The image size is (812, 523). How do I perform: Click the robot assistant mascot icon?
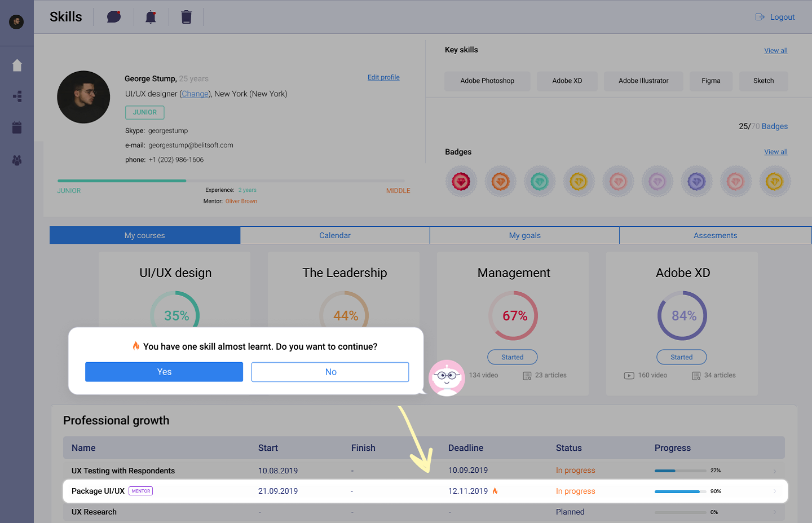pyautogui.click(x=447, y=378)
